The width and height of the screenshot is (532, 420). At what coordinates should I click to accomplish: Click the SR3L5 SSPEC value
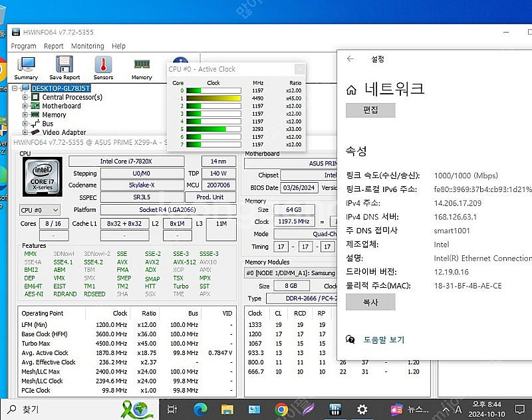click(142, 197)
